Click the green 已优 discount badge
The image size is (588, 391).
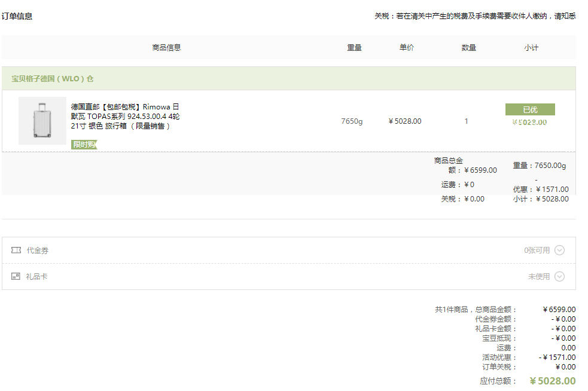[x=530, y=109]
